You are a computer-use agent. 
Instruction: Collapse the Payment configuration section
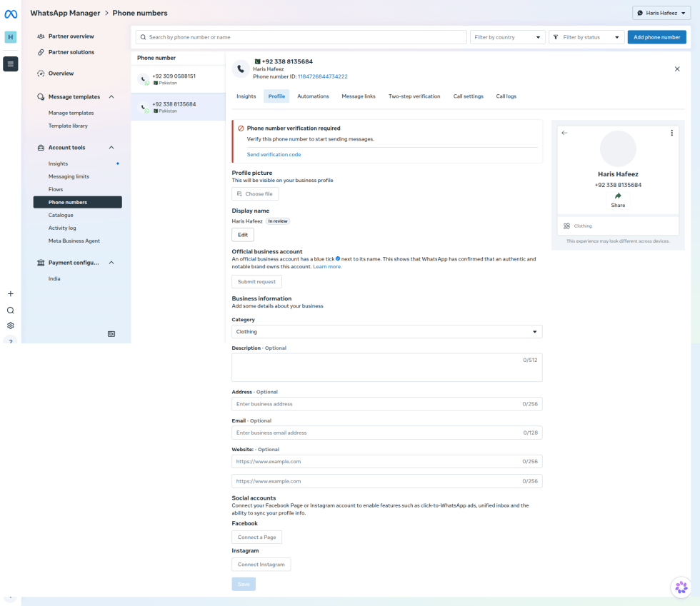(x=111, y=263)
